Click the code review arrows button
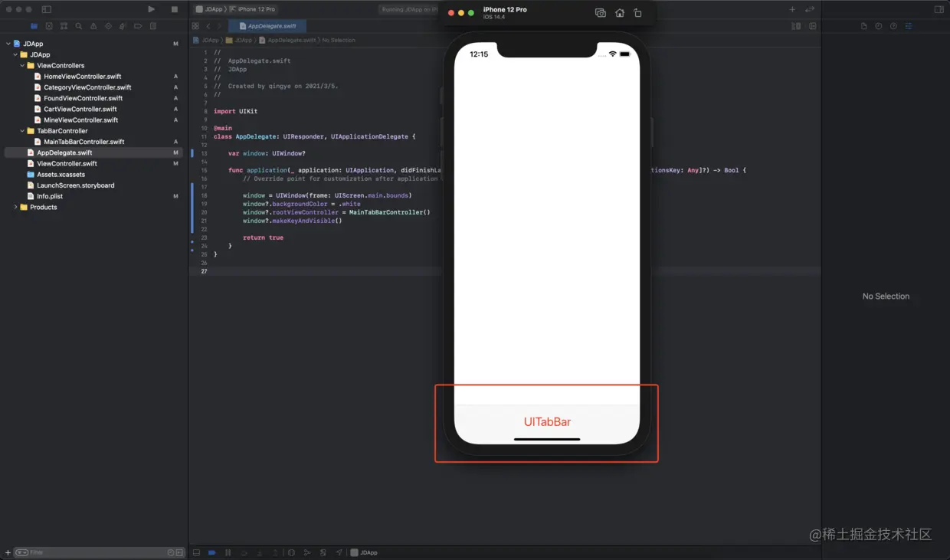 click(810, 9)
